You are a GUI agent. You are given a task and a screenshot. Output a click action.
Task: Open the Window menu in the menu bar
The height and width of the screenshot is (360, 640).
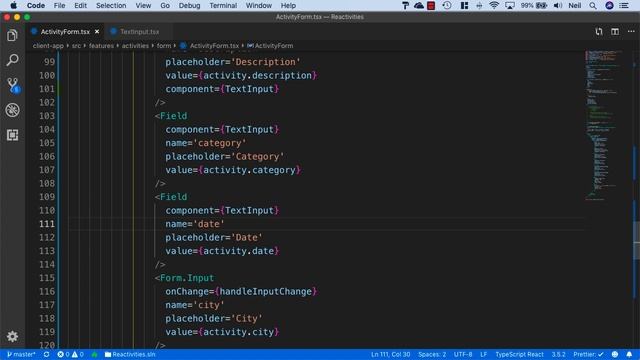[x=258, y=5]
